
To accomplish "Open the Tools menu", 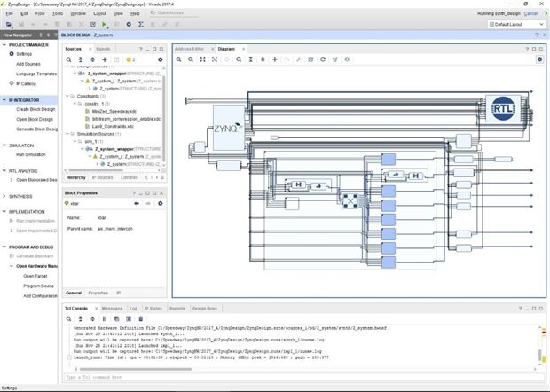I will pos(57,13).
